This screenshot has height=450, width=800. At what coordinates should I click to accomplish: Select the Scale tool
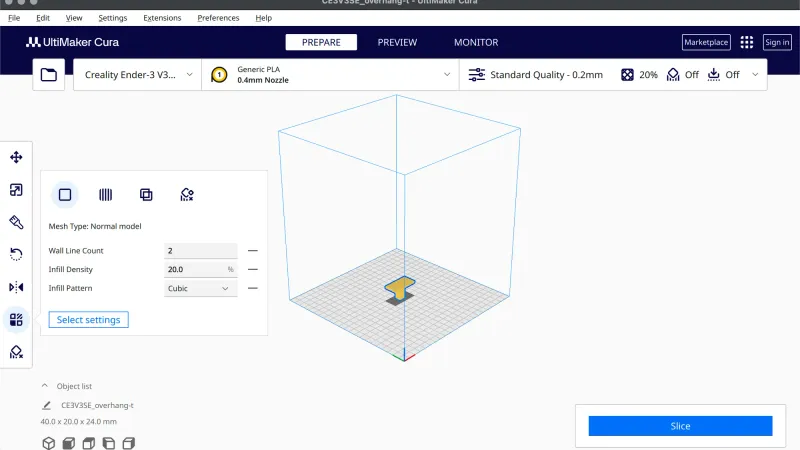click(16, 190)
